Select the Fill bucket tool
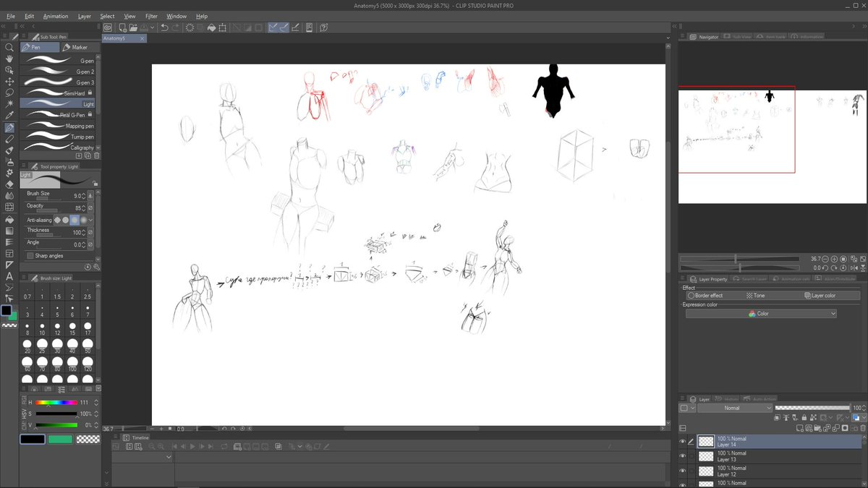 click(x=9, y=220)
